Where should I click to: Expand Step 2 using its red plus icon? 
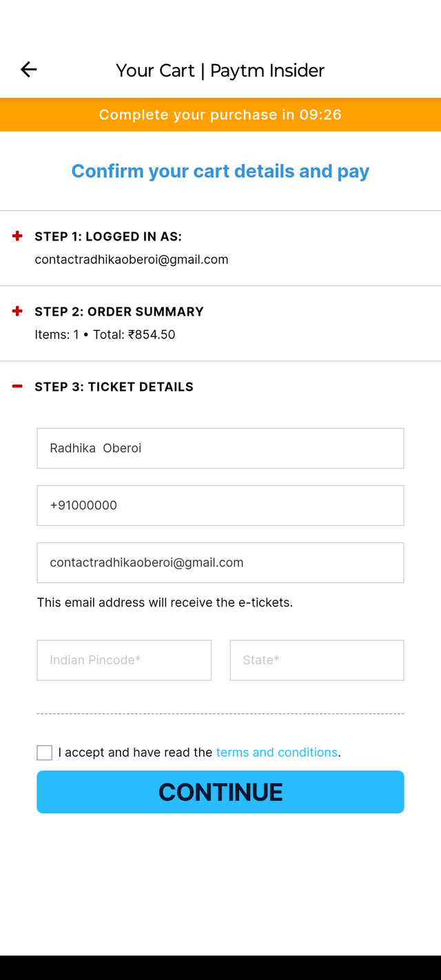pos(18,312)
